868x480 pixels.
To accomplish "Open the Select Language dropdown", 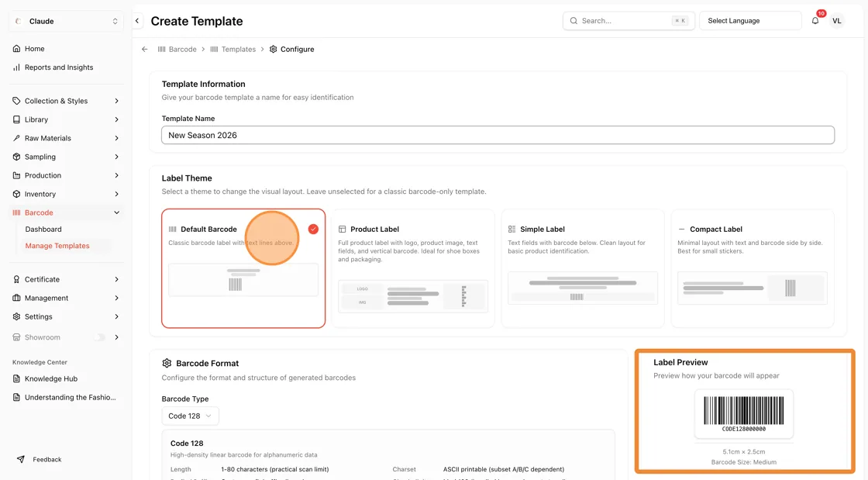I will pos(750,21).
